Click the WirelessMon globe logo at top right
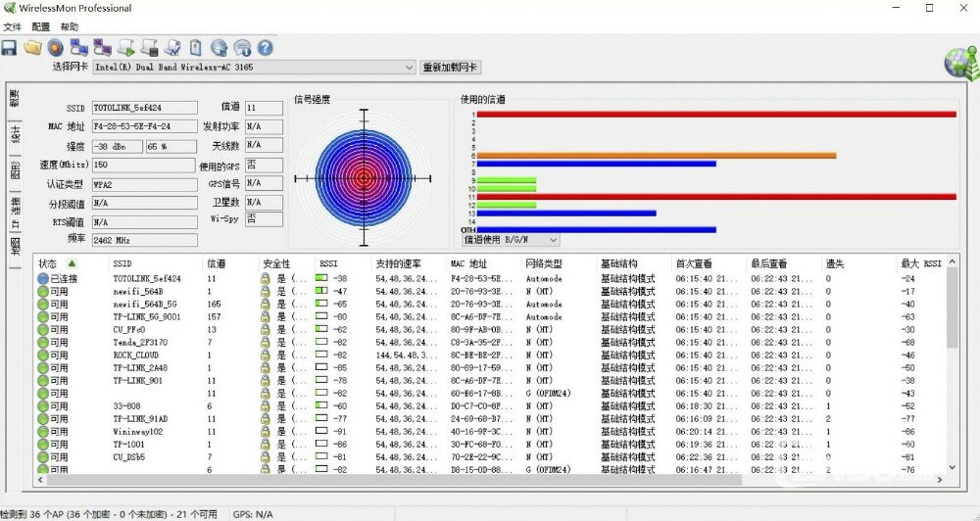This screenshot has height=521, width=980. point(961,64)
